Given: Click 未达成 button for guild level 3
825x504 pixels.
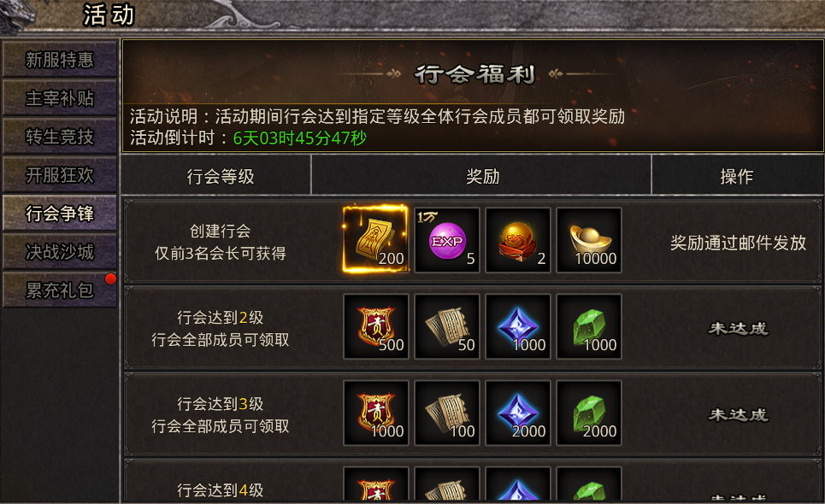Looking at the screenshot, I should [x=738, y=414].
